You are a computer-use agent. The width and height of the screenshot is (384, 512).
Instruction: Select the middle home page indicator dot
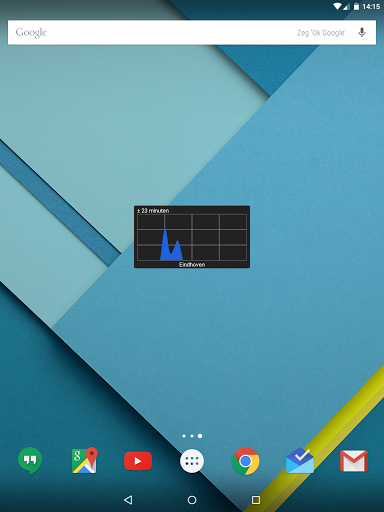click(192, 436)
